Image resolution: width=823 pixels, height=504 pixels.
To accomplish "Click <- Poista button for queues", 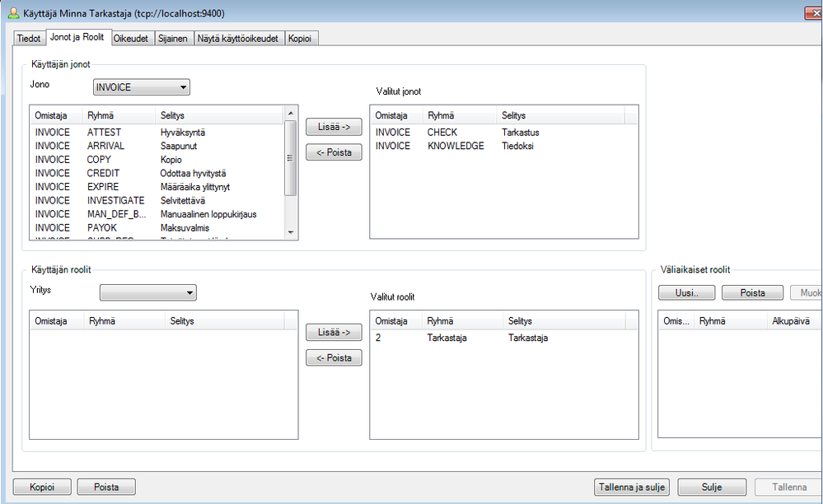I will point(334,152).
